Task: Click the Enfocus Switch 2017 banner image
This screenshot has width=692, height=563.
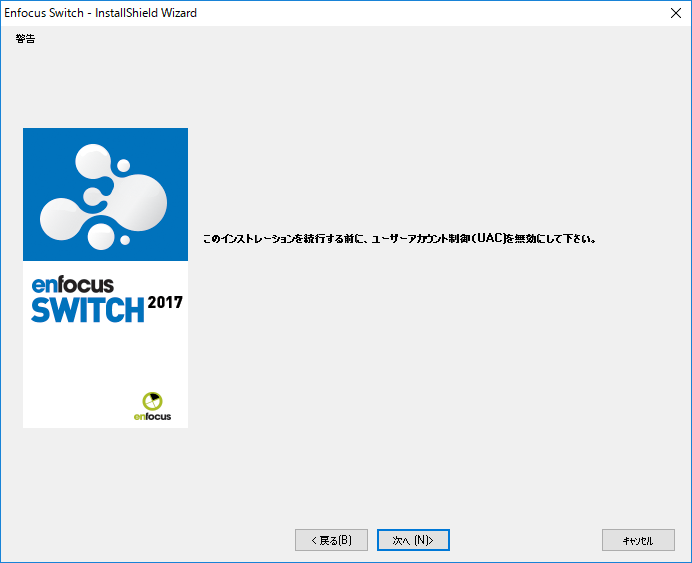Action: tap(105, 278)
